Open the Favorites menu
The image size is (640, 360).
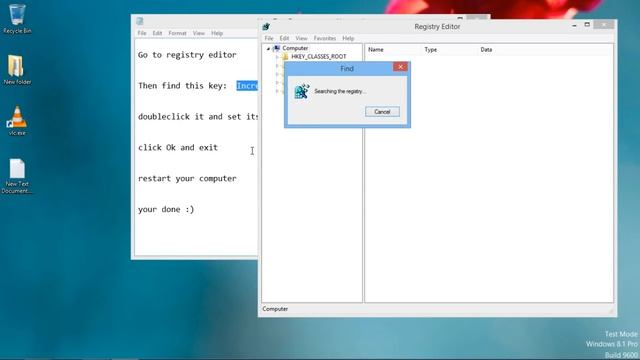coord(324,38)
